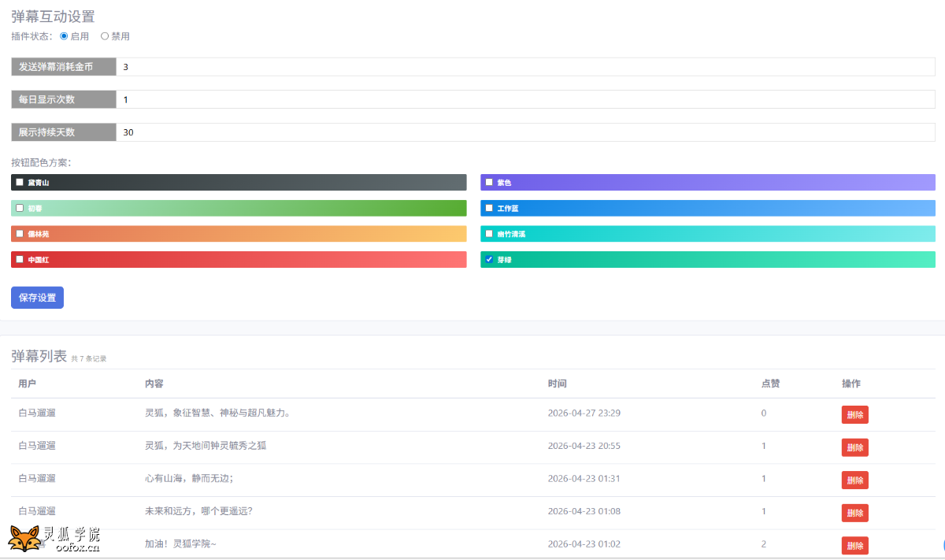Focus the 发送弹幕消耗金币 input field
The image size is (945, 560).
tap(525, 67)
